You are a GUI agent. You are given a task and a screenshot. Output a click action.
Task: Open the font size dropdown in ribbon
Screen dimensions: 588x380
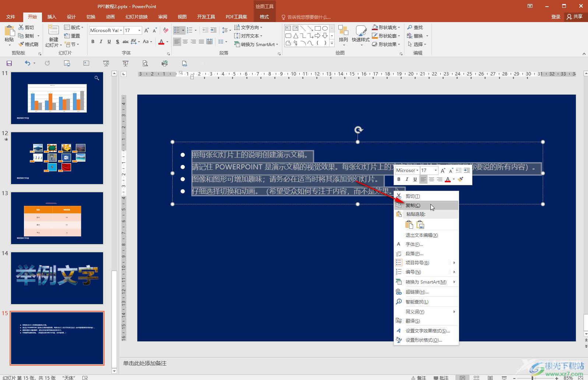[139, 30]
